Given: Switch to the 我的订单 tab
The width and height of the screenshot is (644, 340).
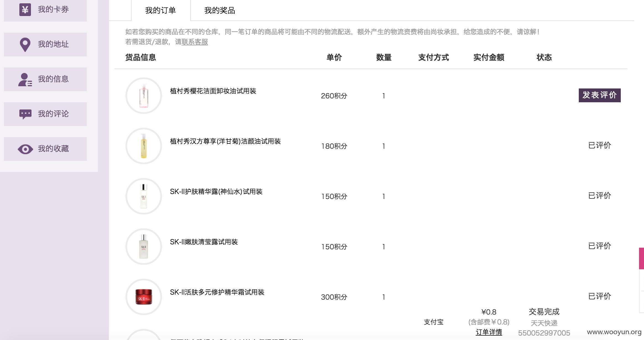Looking at the screenshot, I should (161, 11).
